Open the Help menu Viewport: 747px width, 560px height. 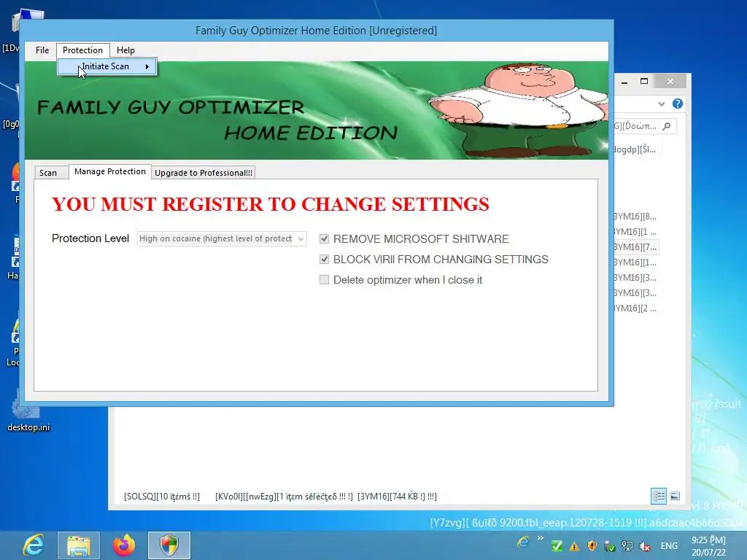(x=125, y=50)
